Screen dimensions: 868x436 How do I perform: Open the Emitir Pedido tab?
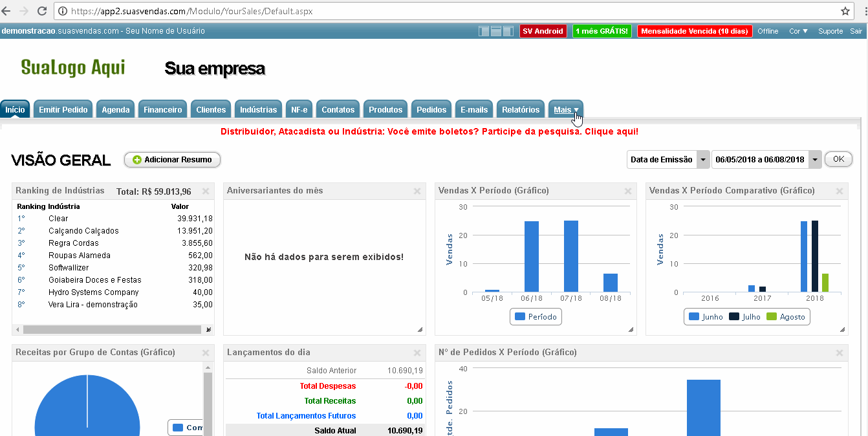63,109
